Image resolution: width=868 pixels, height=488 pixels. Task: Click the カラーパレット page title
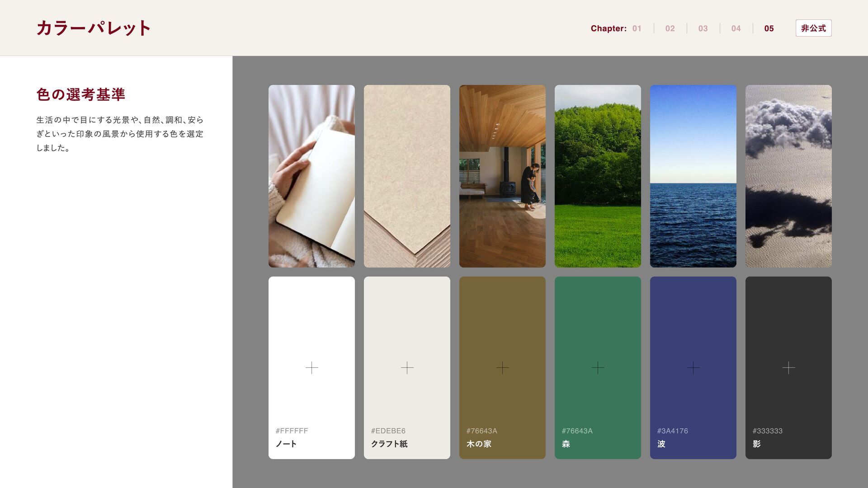point(94,28)
